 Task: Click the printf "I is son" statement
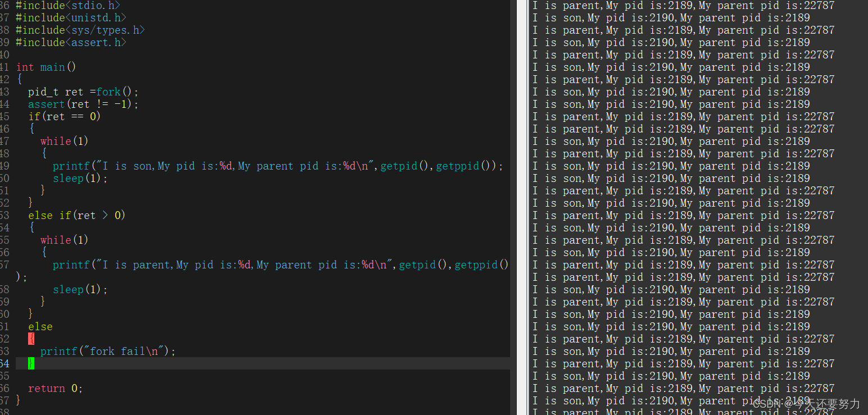coord(278,166)
